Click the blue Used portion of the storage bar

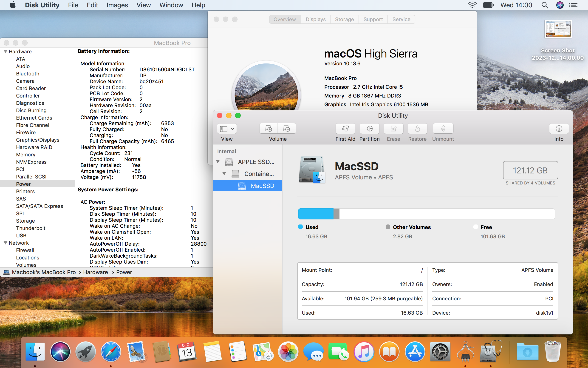point(316,214)
